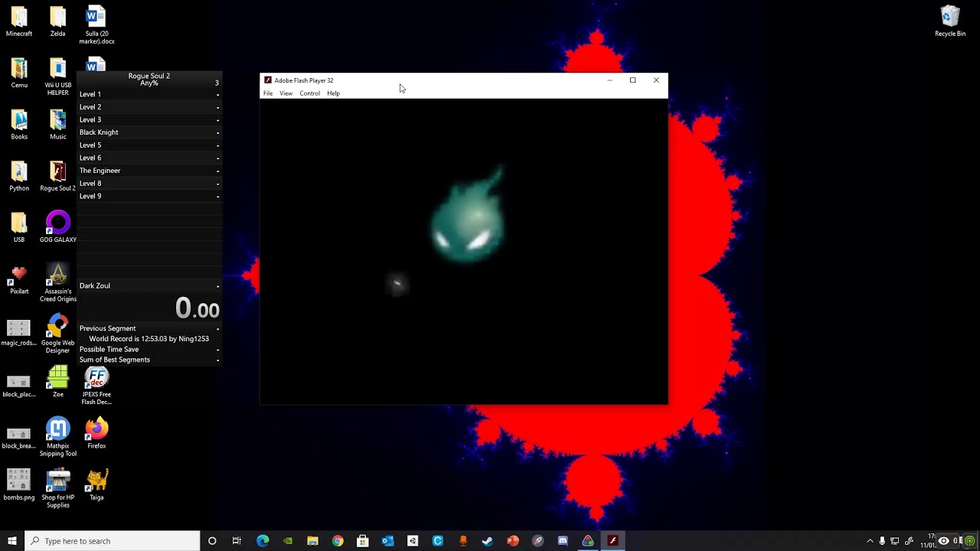Open the Help menu in Flash Player
The height and width of the screenshot is (551, 980).
click(333, 93)
